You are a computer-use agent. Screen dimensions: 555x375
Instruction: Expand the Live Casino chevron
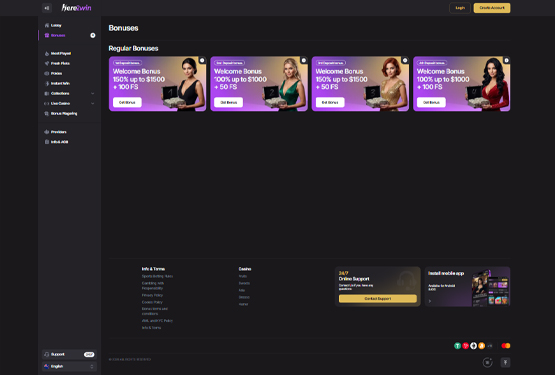pos(93,103)
